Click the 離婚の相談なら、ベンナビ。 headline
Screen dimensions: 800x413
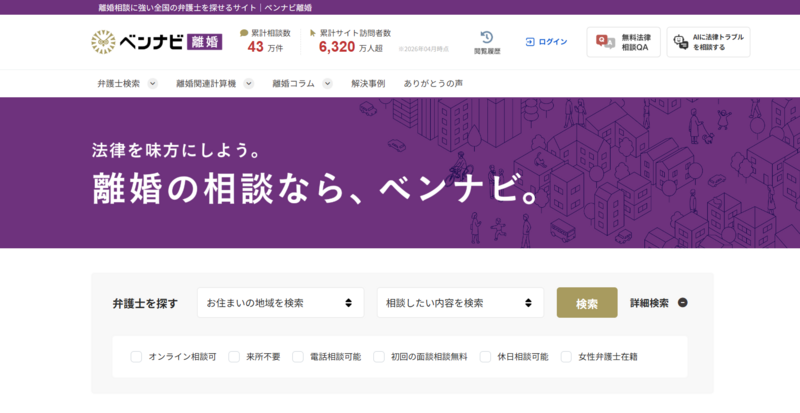coord(316,188)
